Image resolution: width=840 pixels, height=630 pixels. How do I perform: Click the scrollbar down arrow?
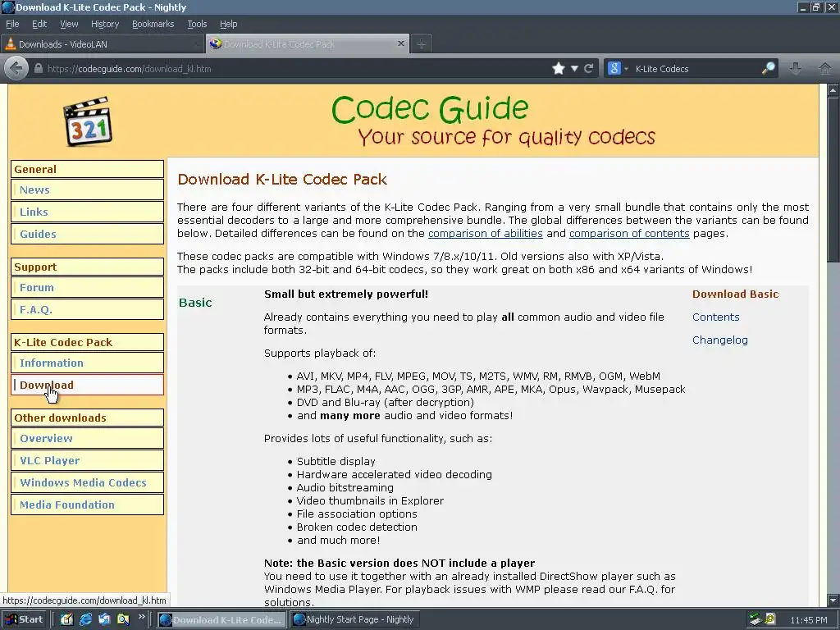(833, 600)
